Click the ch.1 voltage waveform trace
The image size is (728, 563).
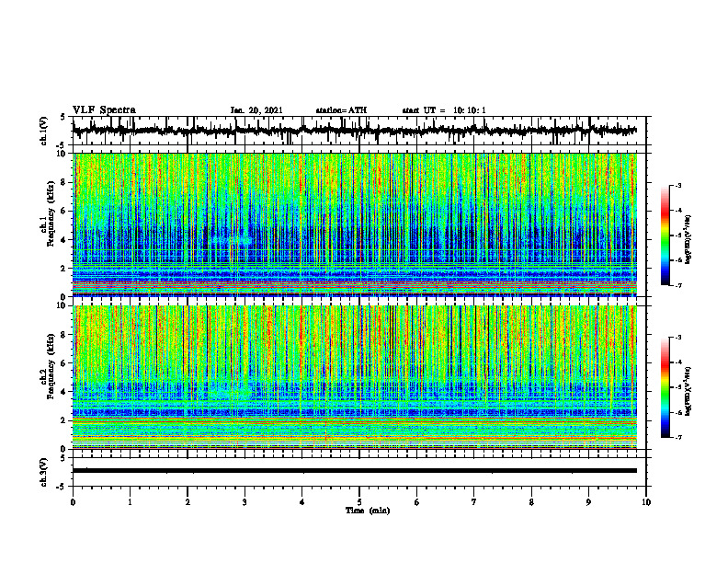[x=354, y=131]
